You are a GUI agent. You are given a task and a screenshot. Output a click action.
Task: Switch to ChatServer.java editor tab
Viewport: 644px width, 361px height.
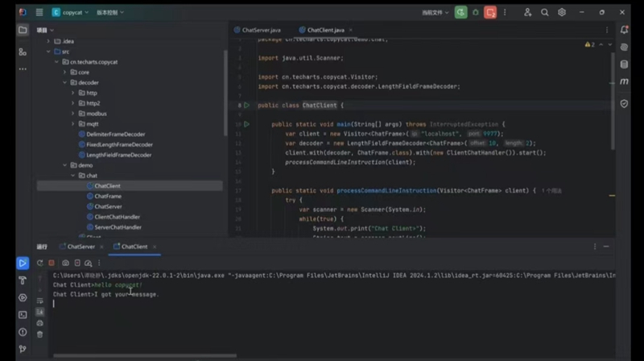[x=258, y=30]
